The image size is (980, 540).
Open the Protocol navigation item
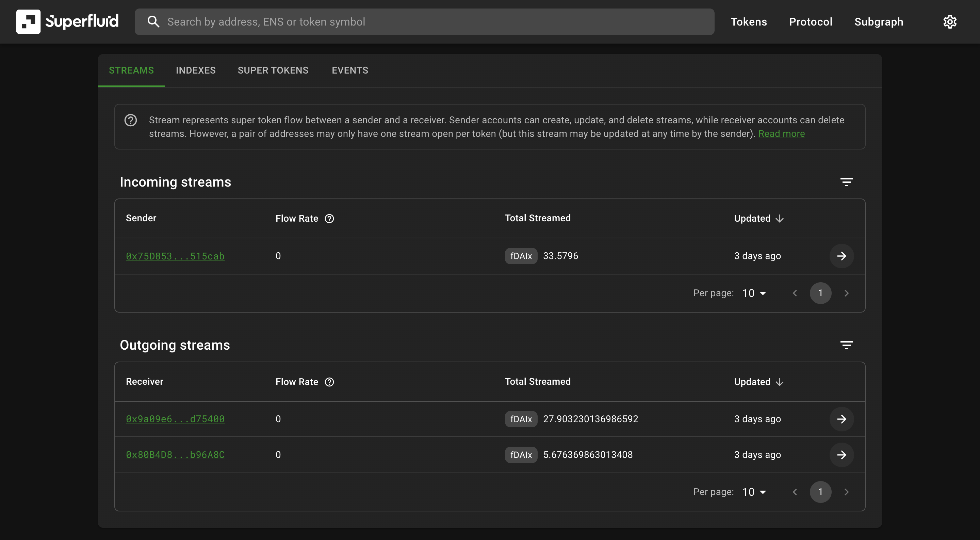tap(810, 22)
